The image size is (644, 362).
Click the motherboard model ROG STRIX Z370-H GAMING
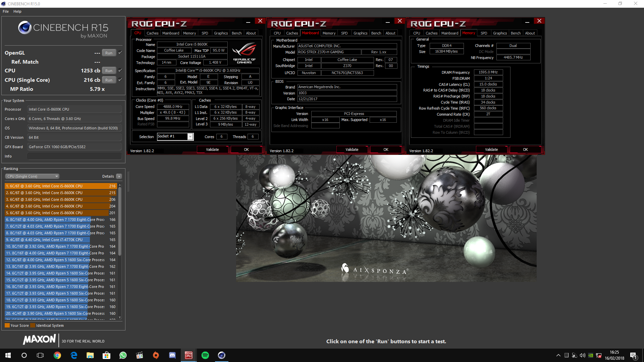tap(329, 52)
